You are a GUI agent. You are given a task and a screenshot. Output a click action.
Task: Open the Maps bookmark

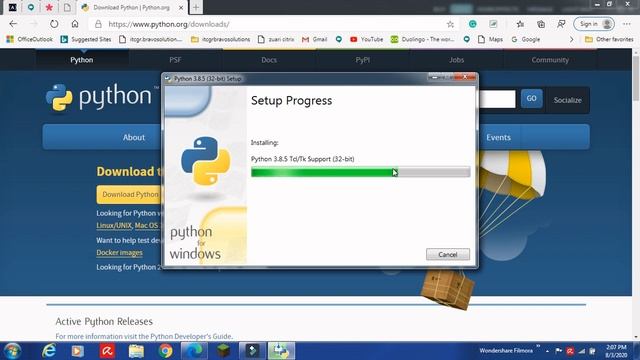click(491, 39)
